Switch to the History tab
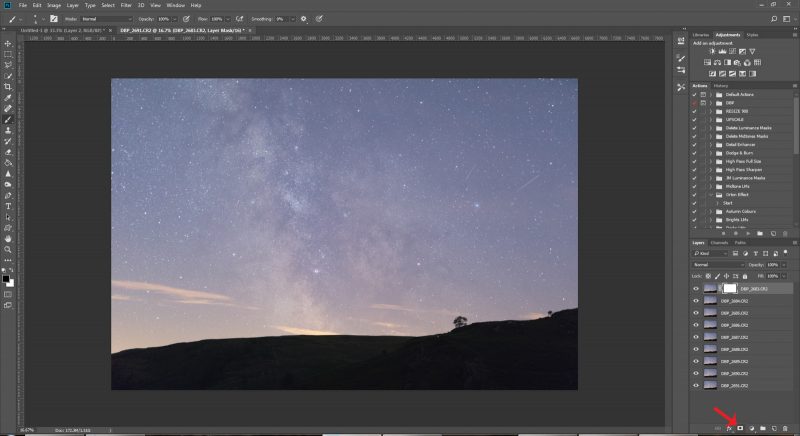Screen dimensions: 800x436 click(720, 86)
